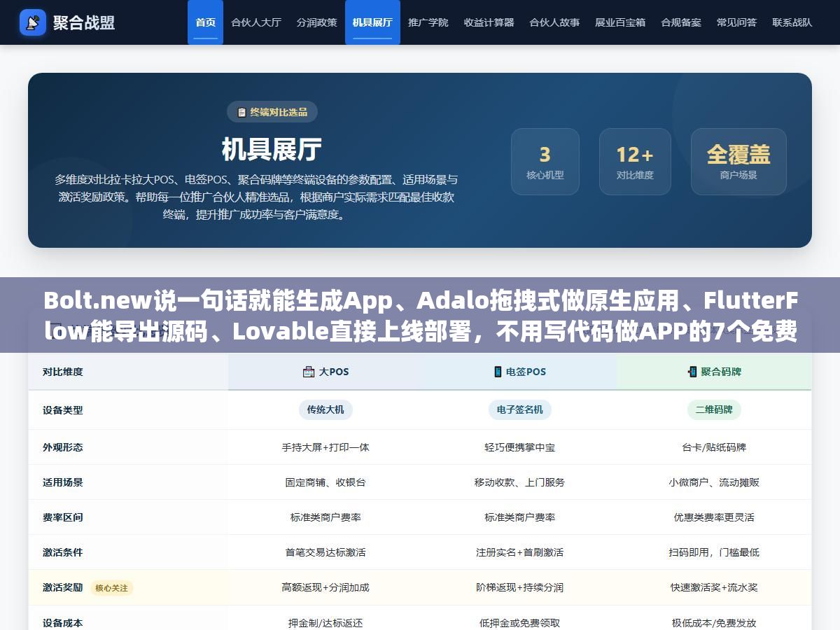
Task: Click the 电签POS column icon
Action: tap(498, 372)
